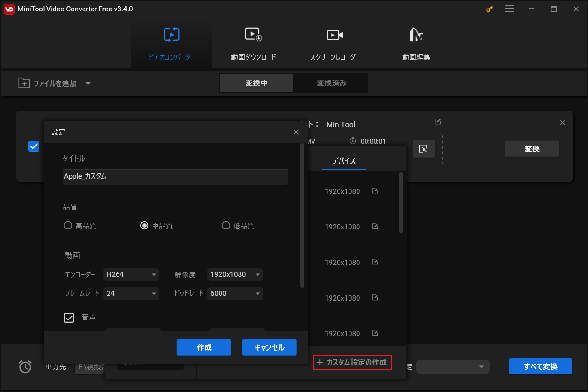Select the 変換済み tab
The height and width of the screenshot is (392, 588).
pos(331,83)
